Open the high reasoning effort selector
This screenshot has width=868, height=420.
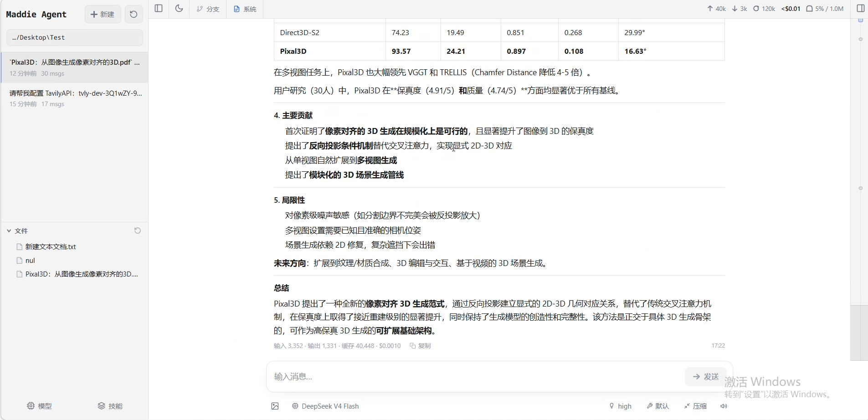[620, 406]
